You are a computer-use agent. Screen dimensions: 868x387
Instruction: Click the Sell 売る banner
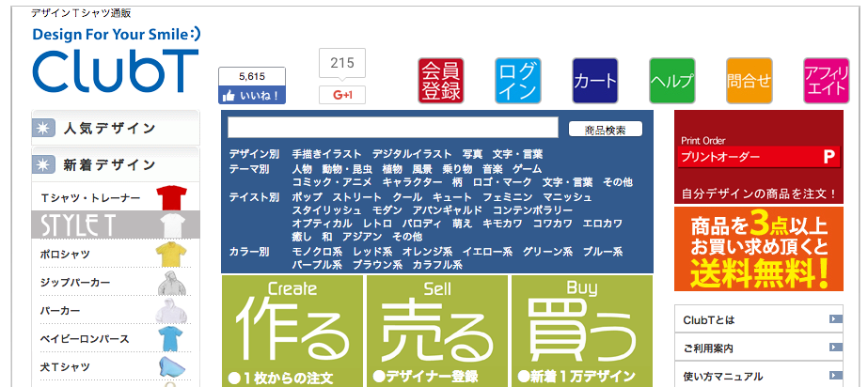click(x=437, y=331)
